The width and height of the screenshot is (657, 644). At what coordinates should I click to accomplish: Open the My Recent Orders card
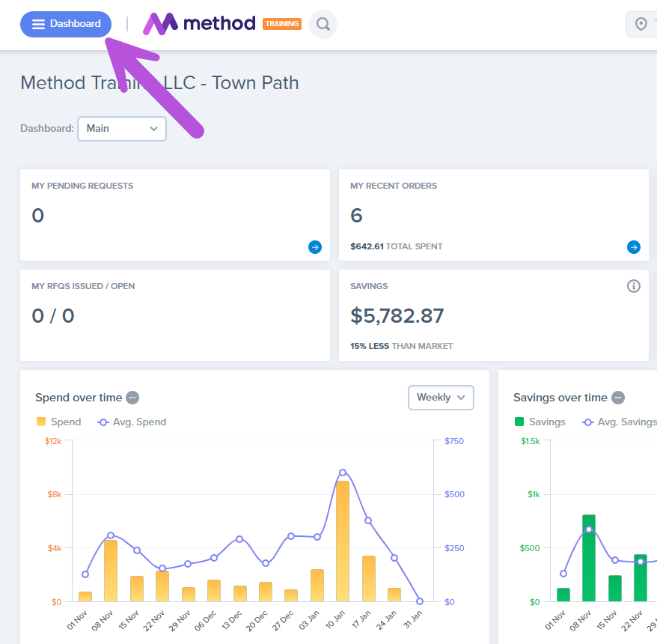coord(493,214)
